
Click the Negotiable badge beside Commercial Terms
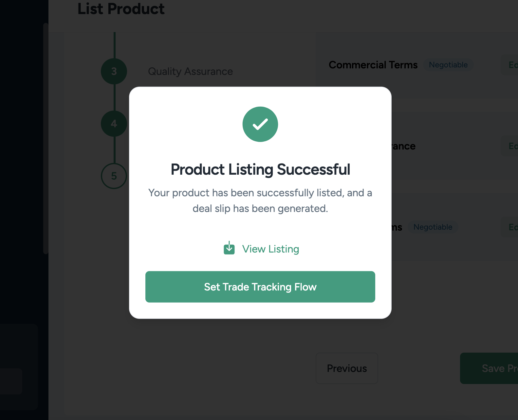(x=448, y=65)
